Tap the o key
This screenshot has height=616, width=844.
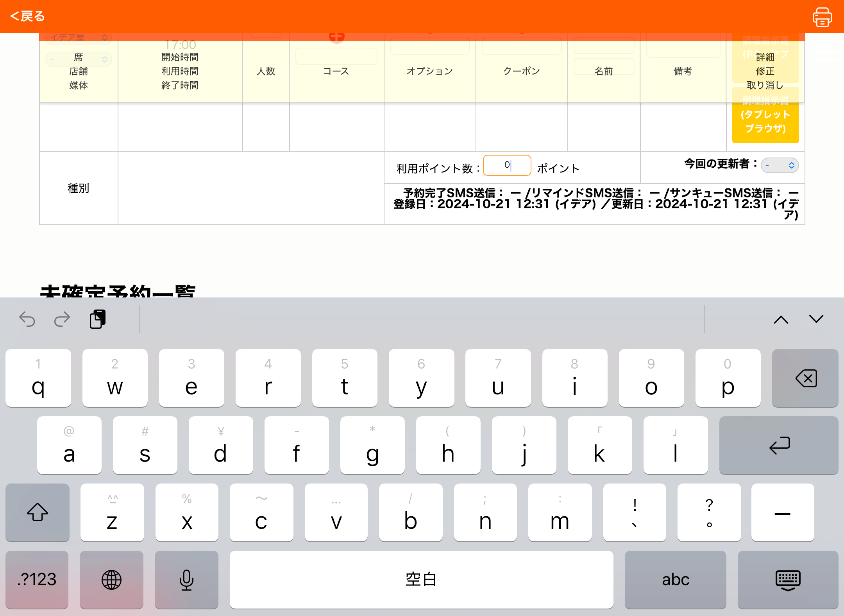651,378
